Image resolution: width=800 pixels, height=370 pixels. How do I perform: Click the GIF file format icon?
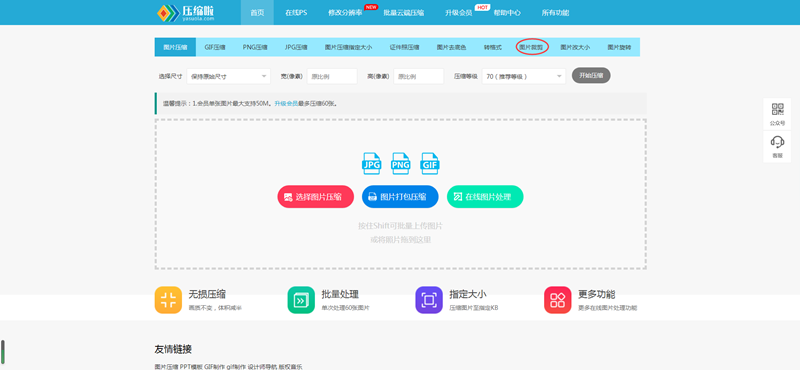(x=430, y=164)
